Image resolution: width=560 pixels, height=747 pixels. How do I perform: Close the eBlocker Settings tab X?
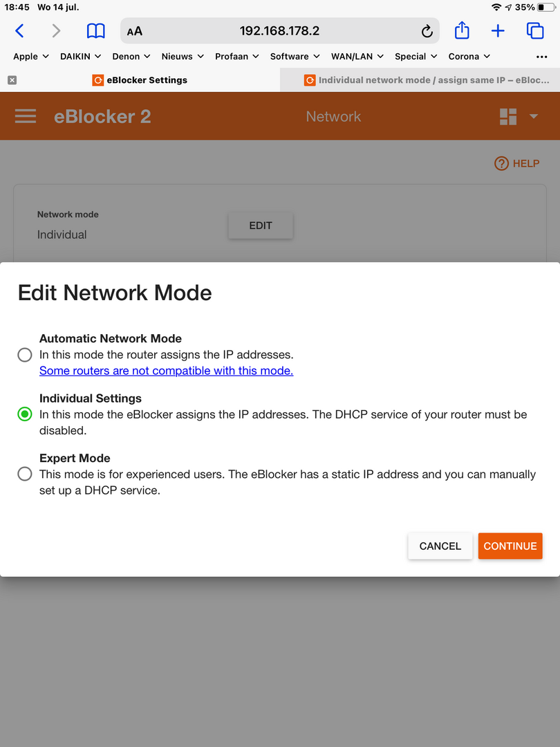point(12,80)
